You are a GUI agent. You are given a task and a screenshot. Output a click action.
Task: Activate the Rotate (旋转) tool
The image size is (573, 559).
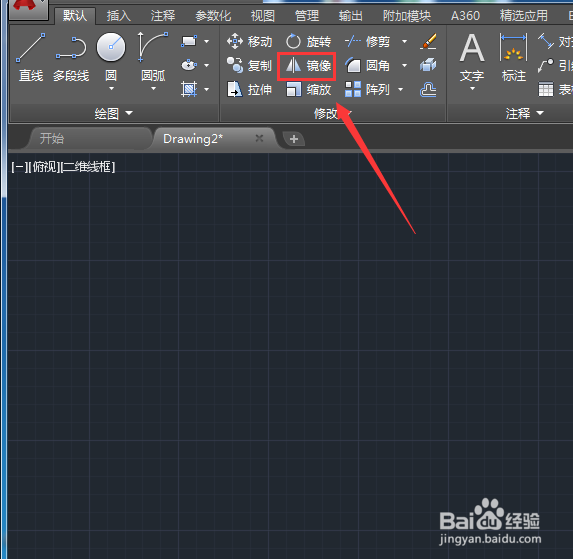pyautogui.click(x=308, y=42)
